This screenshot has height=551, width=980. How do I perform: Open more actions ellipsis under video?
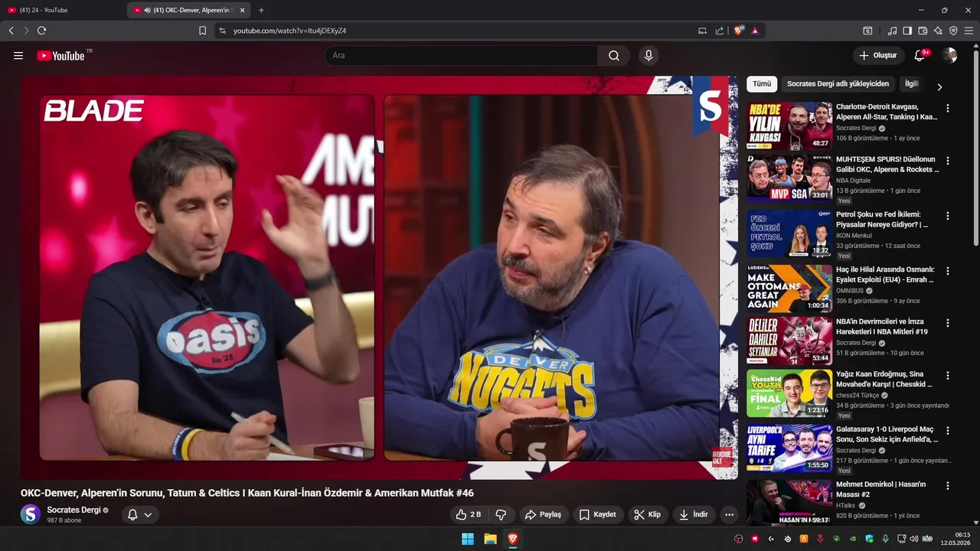tap(729, 514)
